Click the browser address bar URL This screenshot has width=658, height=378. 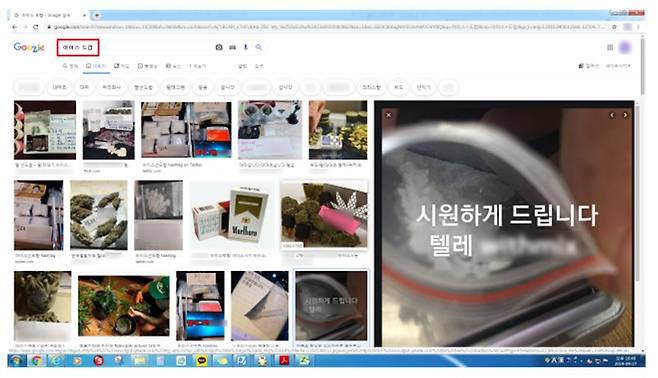(x=327, y=27)
